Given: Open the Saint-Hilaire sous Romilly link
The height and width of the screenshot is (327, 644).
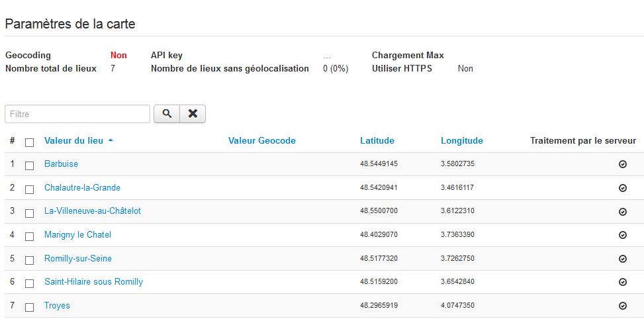Looking at the screenshot, I should [x=93, y=281].
